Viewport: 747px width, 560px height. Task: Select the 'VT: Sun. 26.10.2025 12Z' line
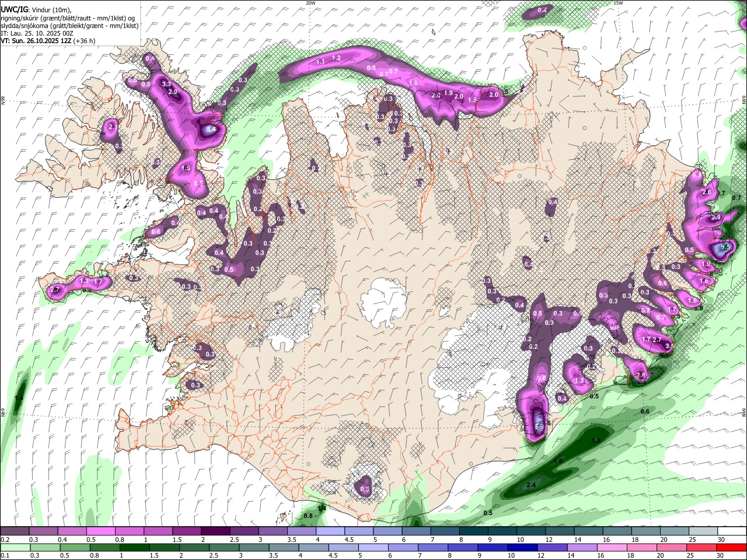[x=35, y=41]
